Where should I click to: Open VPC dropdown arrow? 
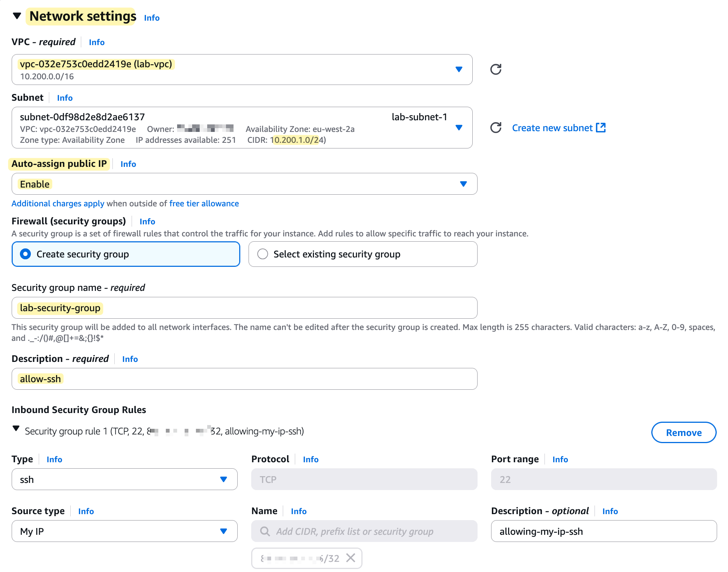(x=459, y=70)
